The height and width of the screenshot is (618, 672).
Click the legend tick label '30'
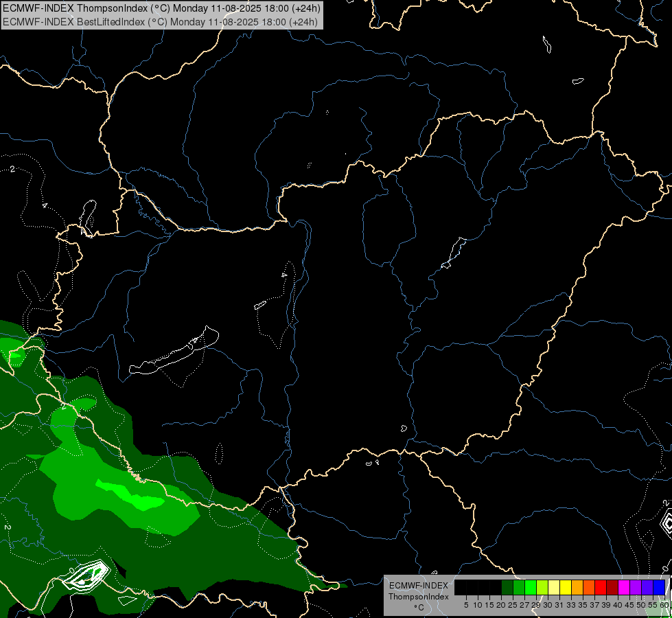[548, 605]
